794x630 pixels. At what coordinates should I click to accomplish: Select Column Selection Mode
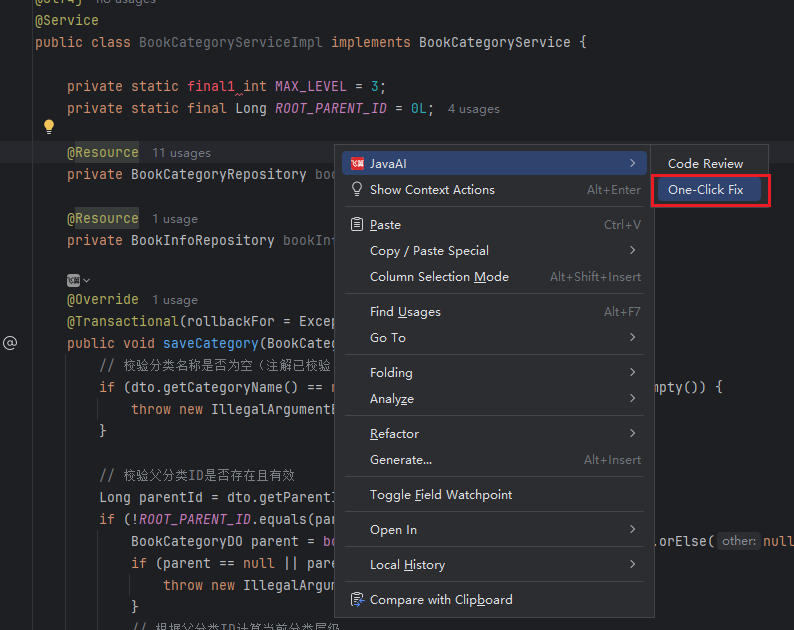(439, 277)
